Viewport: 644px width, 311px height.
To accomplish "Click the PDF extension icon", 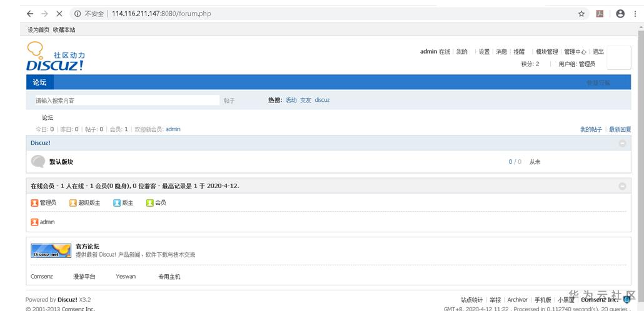I will coord(600,14).
